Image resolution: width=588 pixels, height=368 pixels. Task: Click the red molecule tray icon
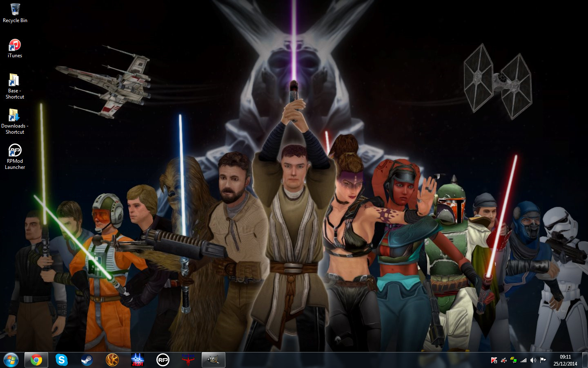coord(504,360)
